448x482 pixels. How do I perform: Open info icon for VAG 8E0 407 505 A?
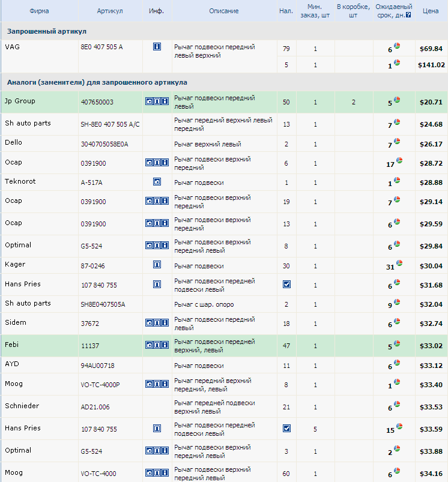point(157,46)
